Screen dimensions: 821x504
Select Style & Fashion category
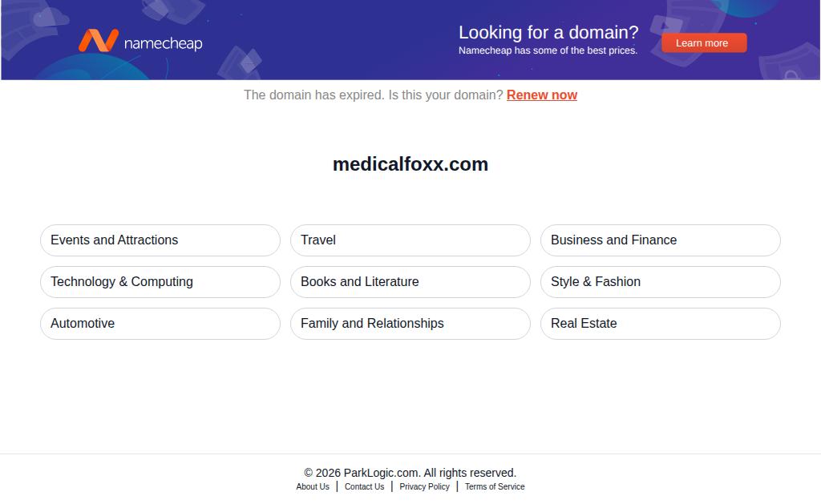[661, 282]
